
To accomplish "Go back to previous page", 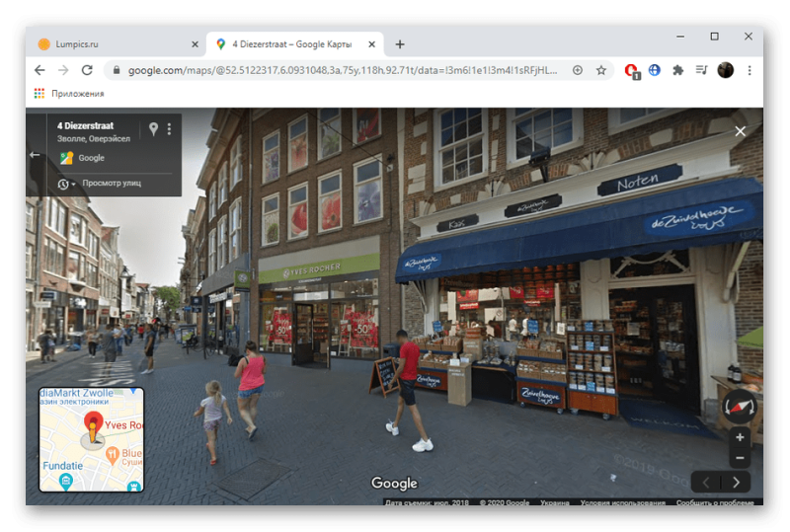I will coord(39,70).
